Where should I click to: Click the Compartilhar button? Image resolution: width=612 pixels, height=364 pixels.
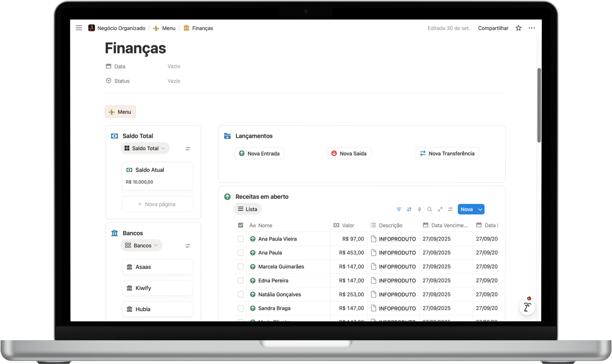493,28
